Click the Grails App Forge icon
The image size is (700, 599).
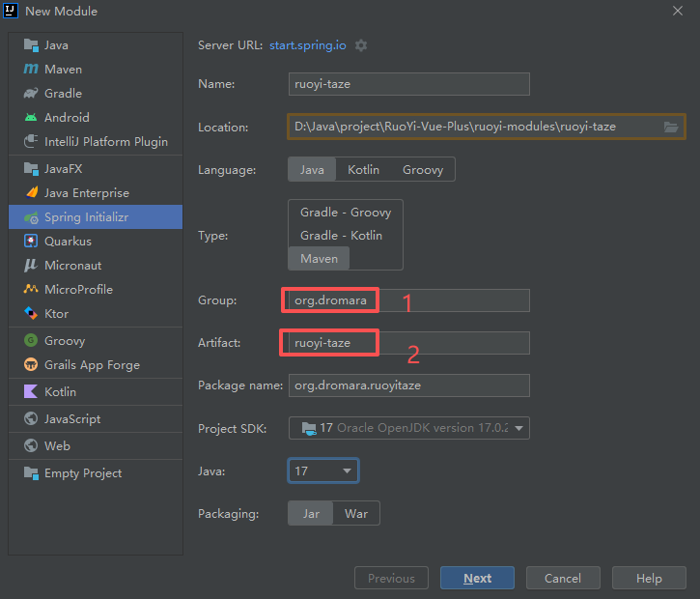tap(31, 364)
